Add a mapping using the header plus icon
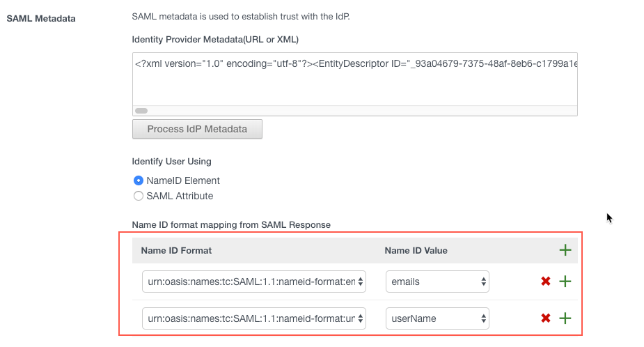The width and height of the screenshot is (644, 347). [x=565, y=250]
